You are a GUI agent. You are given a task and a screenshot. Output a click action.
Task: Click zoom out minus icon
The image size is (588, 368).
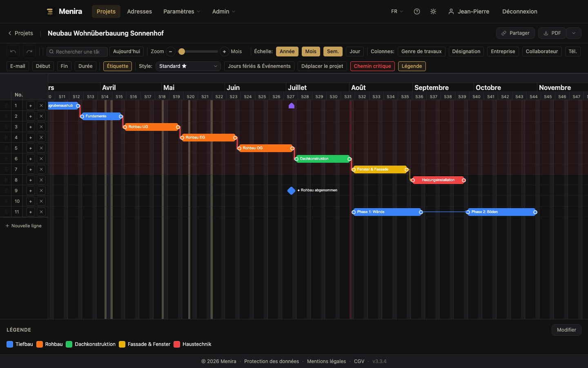pyautogui.click(x=171, y=52)
